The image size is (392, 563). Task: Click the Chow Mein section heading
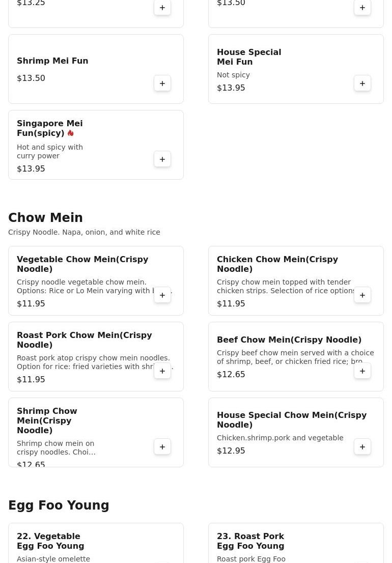[x=45, y=218]
